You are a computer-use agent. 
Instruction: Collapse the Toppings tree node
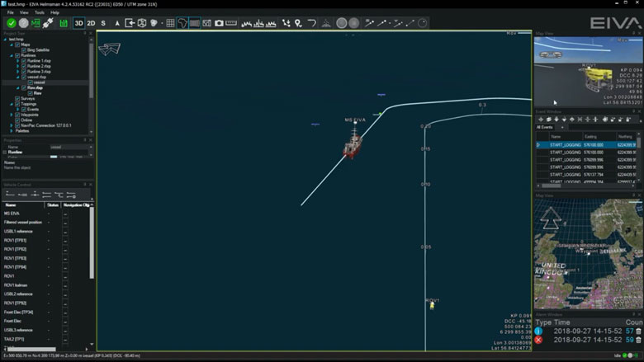click(x=12, y=104)
